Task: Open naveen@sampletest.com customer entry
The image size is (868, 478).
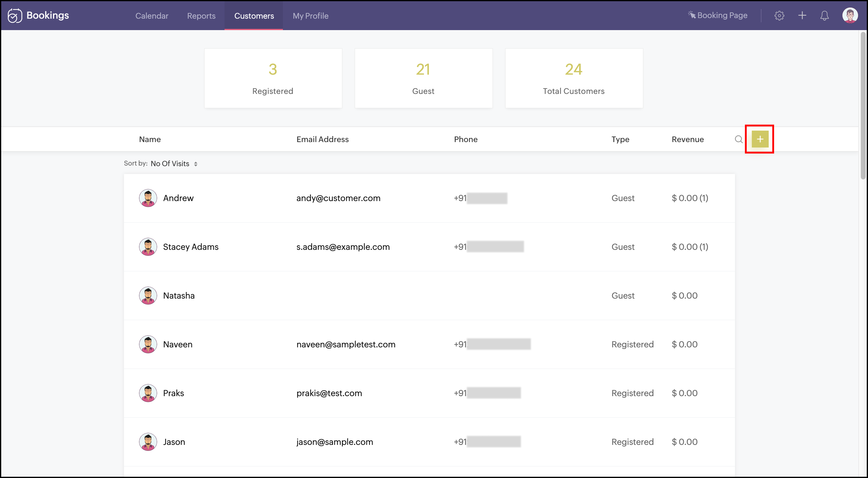Action: pyautogui.click(x=346, y=344)
